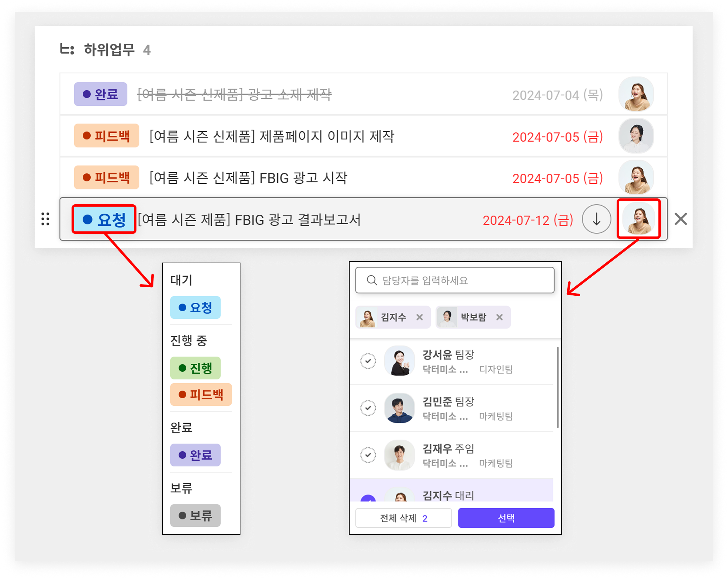Viewport: 728px width, 579px height.
Task: Open 피드백 status dropdown for FBIG 광고 시작
Action: pos(106,178)
